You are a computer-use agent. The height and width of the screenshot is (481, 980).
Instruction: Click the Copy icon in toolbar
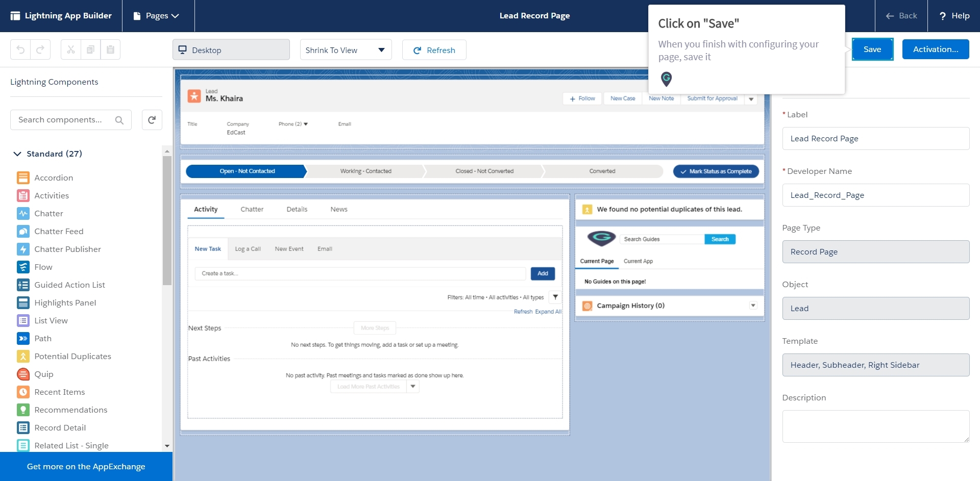point(90,49)
